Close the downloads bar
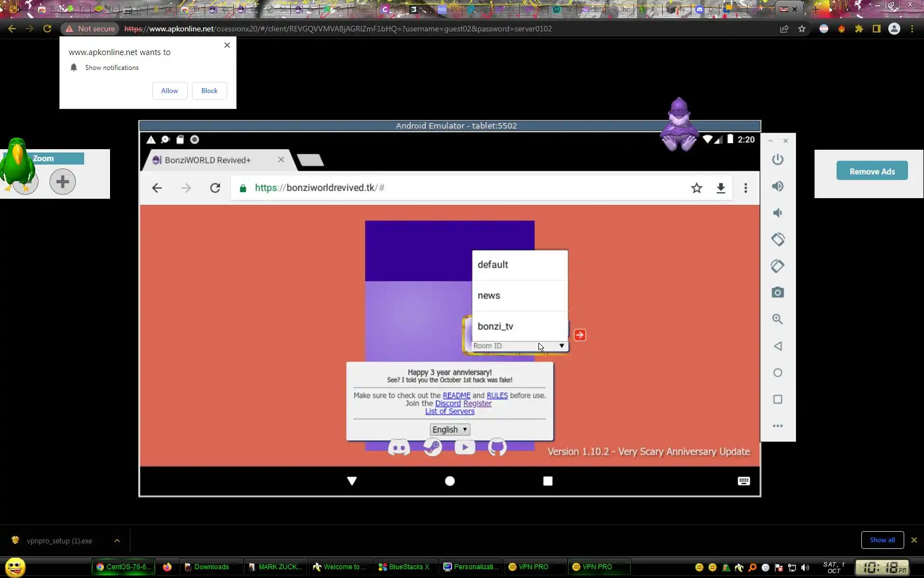This screenshot has height=578, width=924. pyautogui.click(x=914, y=540)
